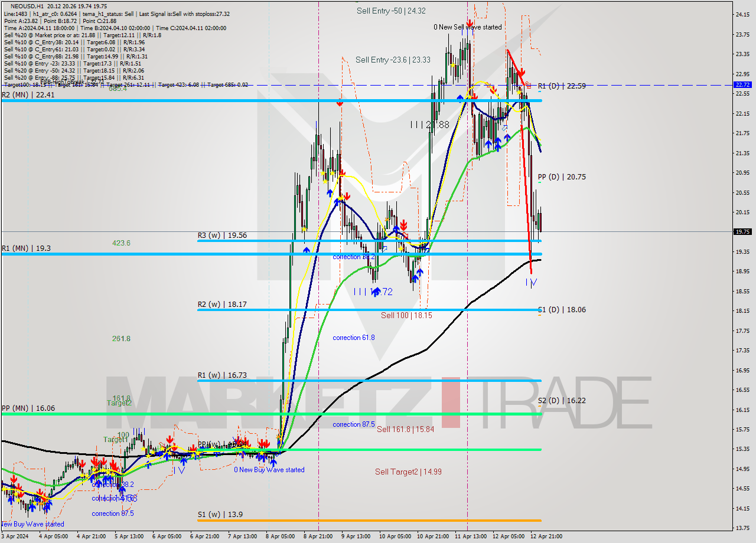The width and height of the screenshot is (756, 543).
Task: Click the green '261.8' Fibonacci label
Action: click(x=121, y=339)
